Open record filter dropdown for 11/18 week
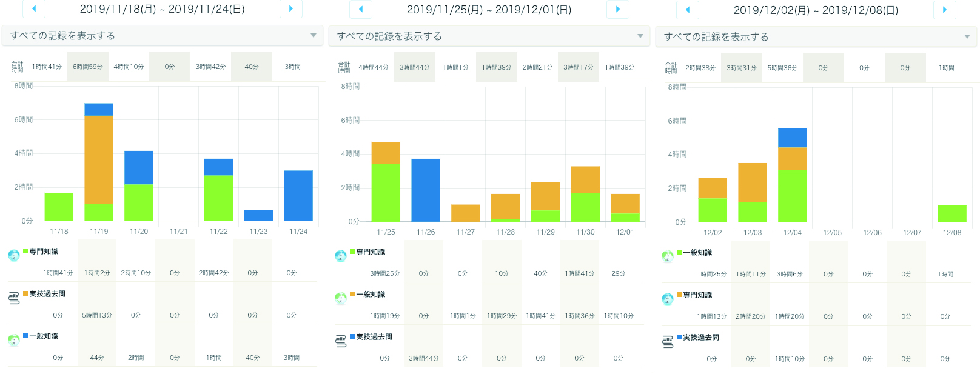This screenshot has width=980, height=374. coord(163,36)
